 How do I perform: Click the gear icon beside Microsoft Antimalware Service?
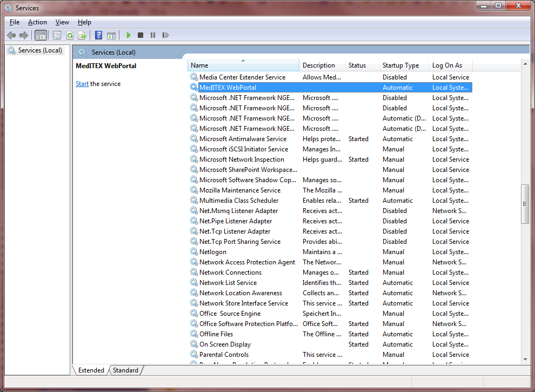pyautogui.click(x=194, y=138)
